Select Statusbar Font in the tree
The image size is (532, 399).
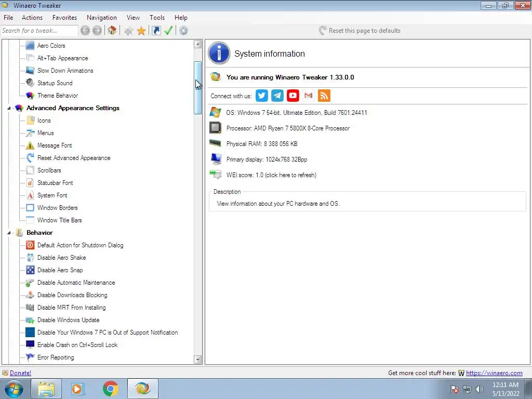coord(55,183)
